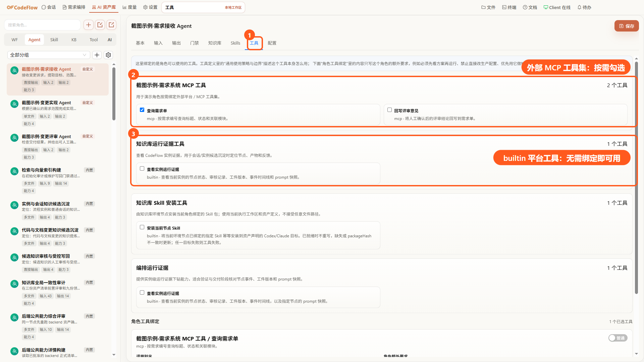Open 设置 in top navigation

tap(150, 7)
